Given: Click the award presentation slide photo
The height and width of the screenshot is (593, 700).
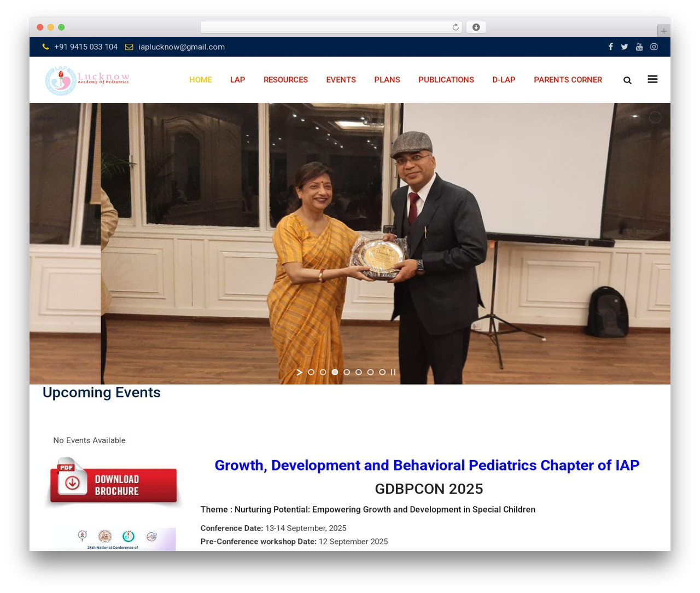Looking at the screenshot, I should point(386,243).
